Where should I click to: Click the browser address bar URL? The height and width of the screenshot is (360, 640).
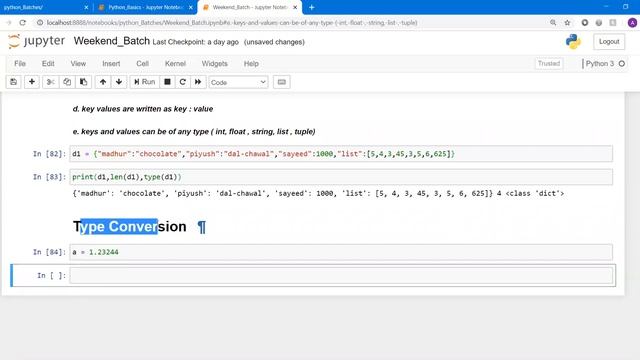(x=232, y=23)
